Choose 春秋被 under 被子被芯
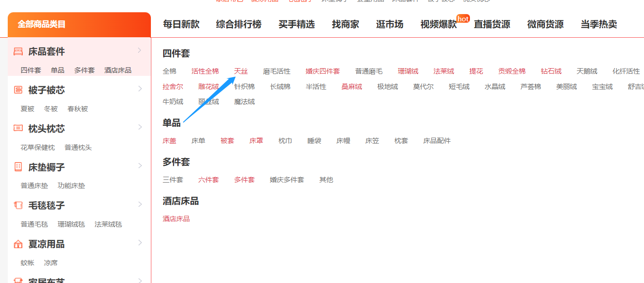Image resolution: width=644 pixels, height=283 pixels. click(78, 109)
